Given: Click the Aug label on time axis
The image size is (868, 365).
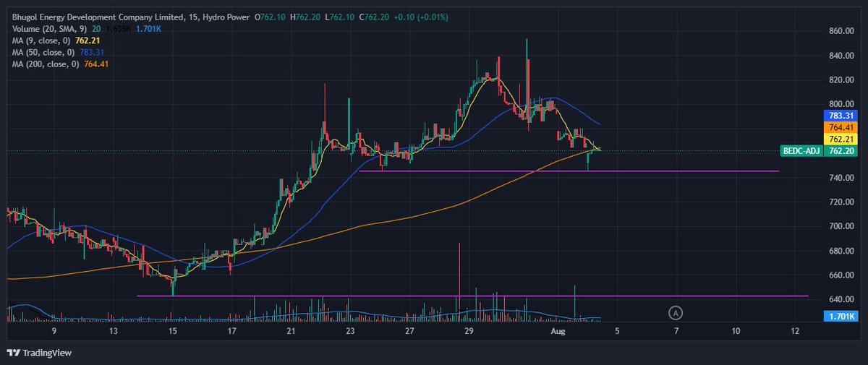Looking at the screenshot, I should pos(558,330).
